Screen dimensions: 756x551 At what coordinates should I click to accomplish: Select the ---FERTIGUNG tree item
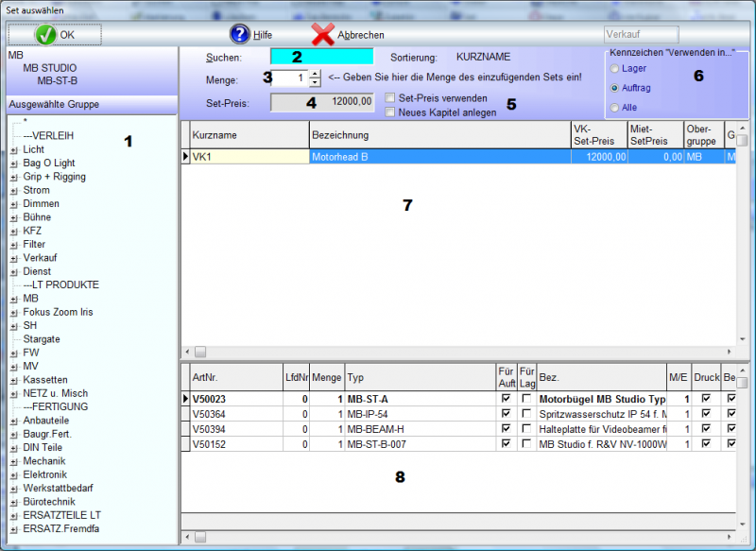click(56, 406)
